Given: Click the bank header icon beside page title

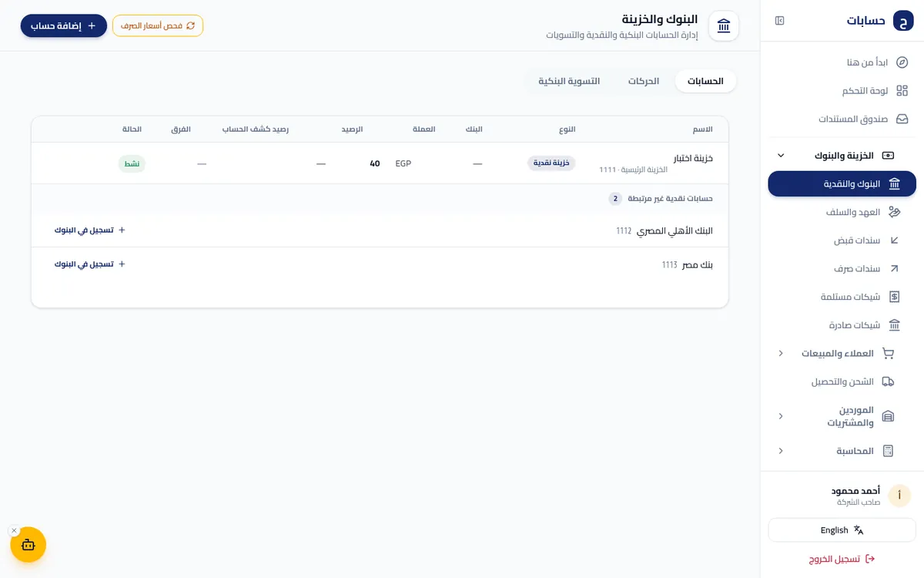Looking at the screenshot, I should pyautogui.click(x=724, y=26).
